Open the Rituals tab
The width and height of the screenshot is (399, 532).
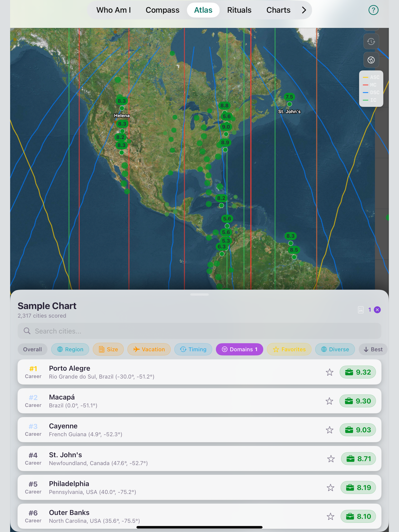[239, 10]
